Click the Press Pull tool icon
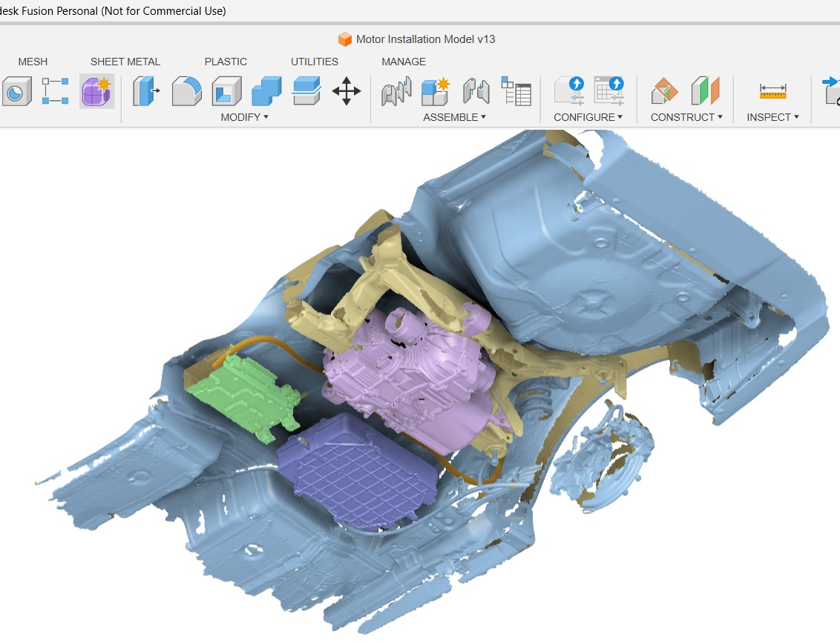Image resolution: width=840 pixels, height=643 pixels. coord(147,92)
